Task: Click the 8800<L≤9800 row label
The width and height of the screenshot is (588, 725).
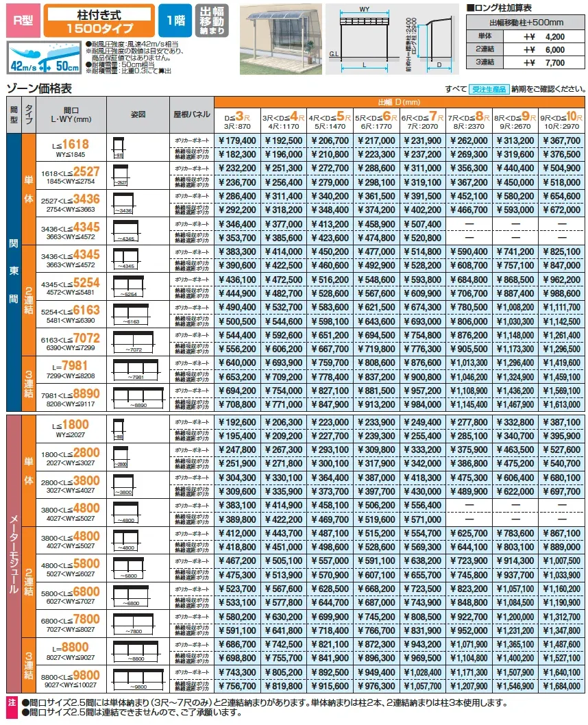Action: tap(71, 679)
